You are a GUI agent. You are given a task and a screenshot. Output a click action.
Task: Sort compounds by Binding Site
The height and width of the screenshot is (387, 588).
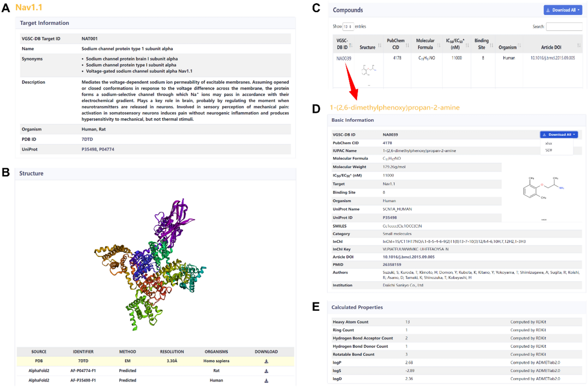coord(491,45)
